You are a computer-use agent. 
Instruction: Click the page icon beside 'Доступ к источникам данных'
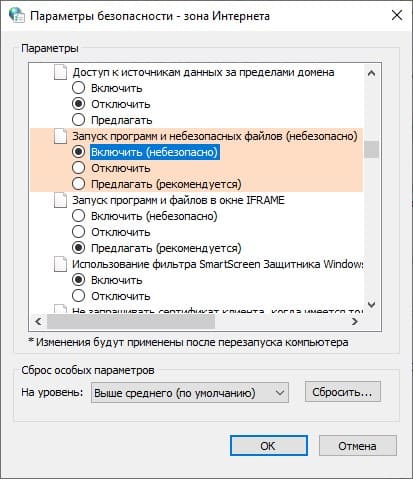click(x=60, y=72)
